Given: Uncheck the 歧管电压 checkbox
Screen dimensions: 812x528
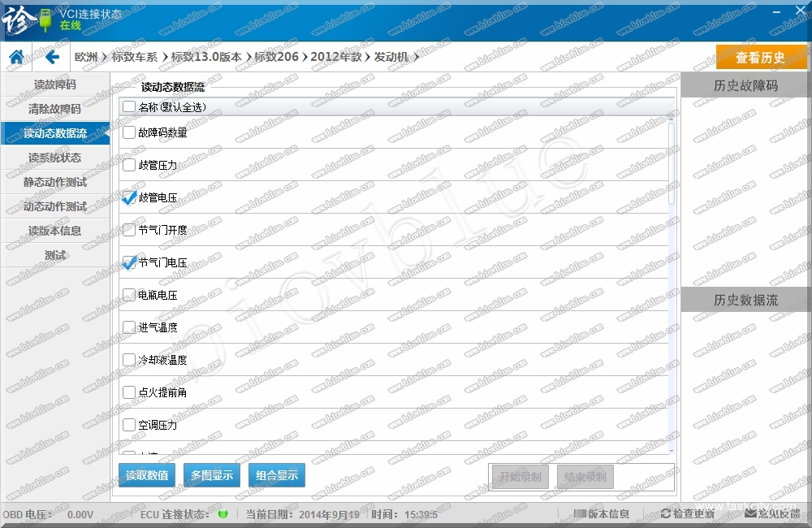Looking at the screenshot, I should (129, 197).
